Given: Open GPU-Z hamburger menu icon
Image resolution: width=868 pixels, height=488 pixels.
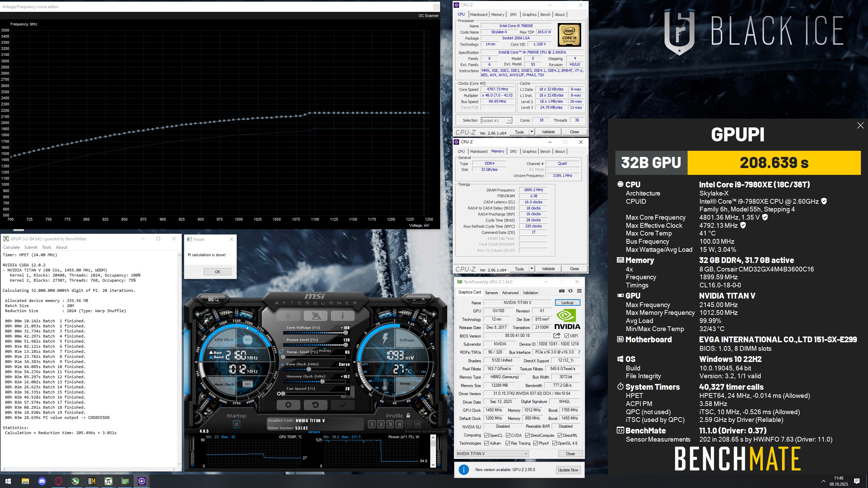Looking at the screenshot, I should pyautogui.click(x=579, y=291).
